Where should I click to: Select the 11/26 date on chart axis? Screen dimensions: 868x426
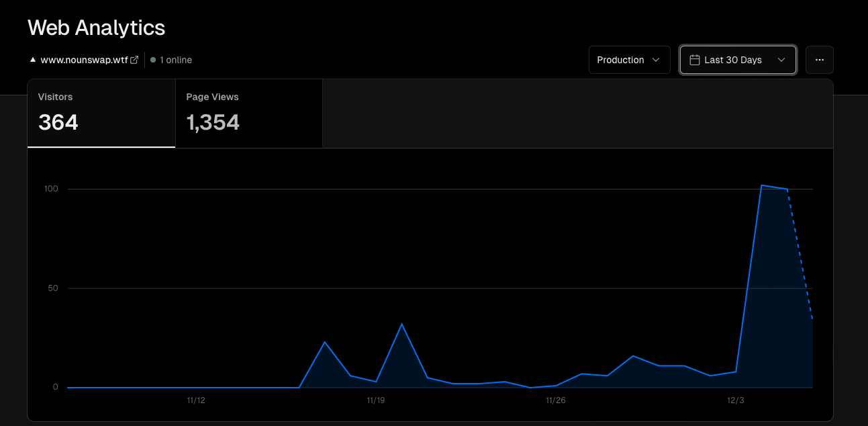click(x=556, y=400)
